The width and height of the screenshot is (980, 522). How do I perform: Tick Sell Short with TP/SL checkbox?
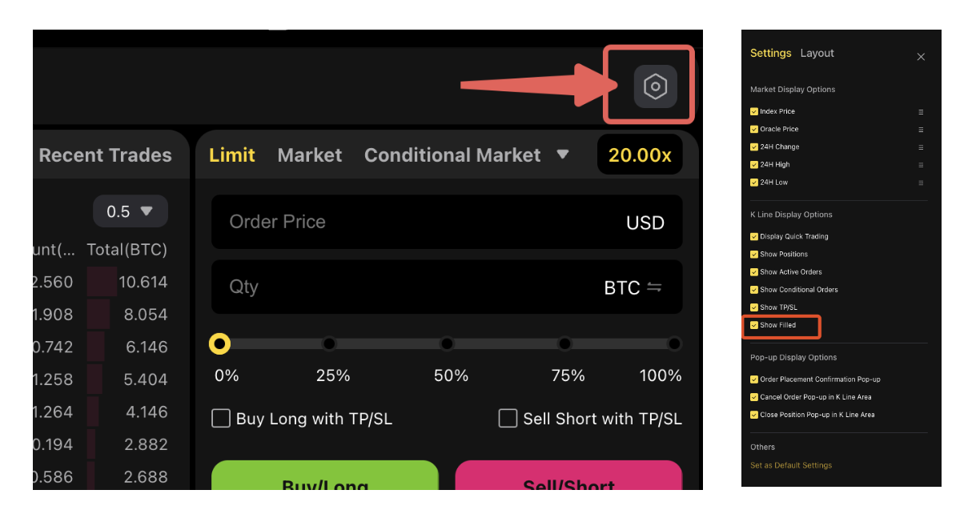coord(508,418)
